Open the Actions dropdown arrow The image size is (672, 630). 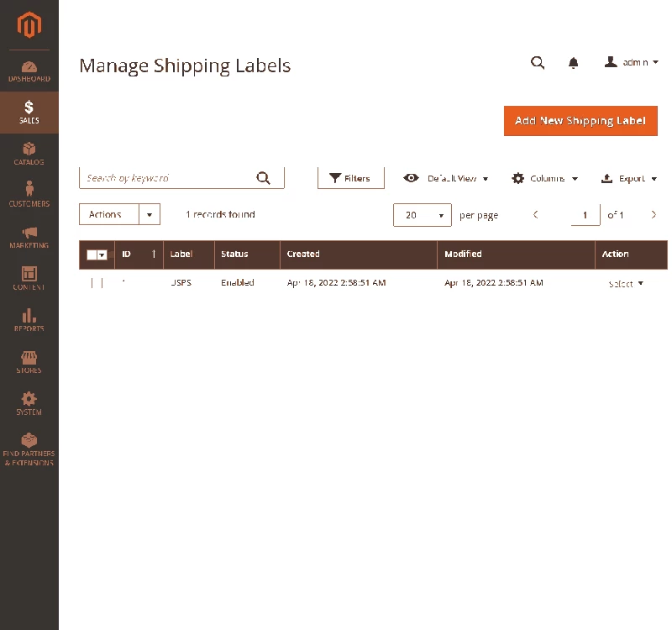pyautogui.click(x=150, y=214)
